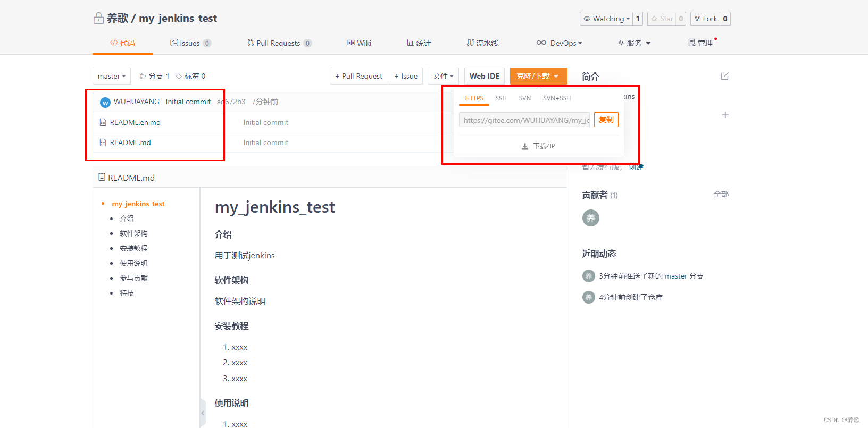
Task: Click Initial commit for README.en.md row
Action: [266, 122]
